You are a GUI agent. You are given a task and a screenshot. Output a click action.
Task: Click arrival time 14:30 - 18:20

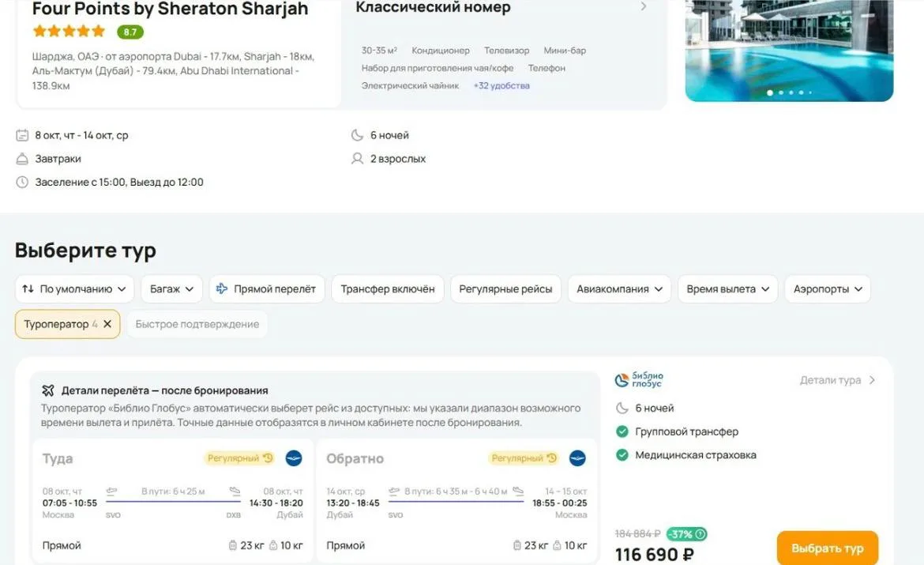tap(276, 503)
